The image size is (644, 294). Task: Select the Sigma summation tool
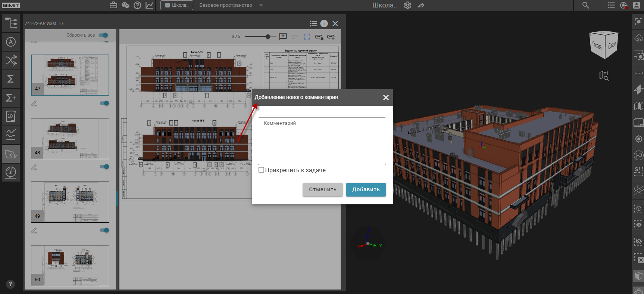coord(11,79)
